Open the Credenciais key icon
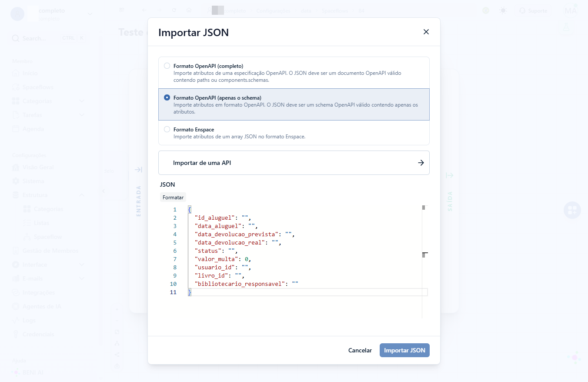The image size is (588, 382). pyautogui.click(x=16, y=334)
